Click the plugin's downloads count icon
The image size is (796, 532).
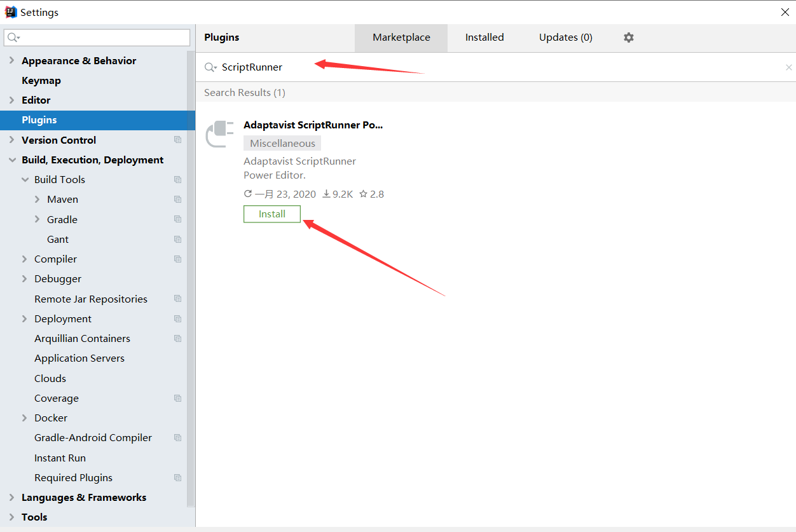click(326, 194)
